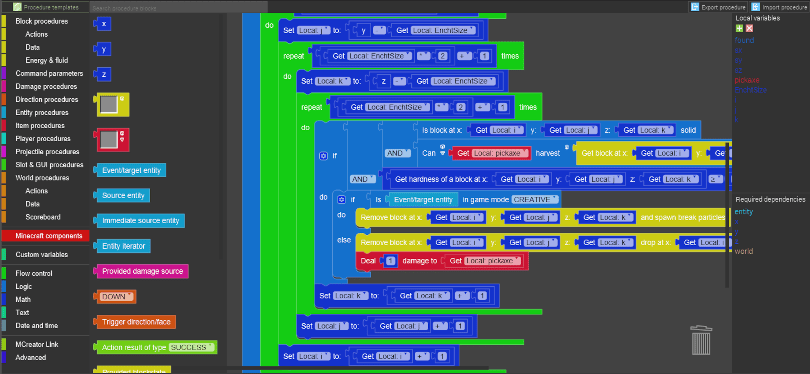Screen dimensions: 810x374
Task: Click the workspace trash can
Action: 701,340
